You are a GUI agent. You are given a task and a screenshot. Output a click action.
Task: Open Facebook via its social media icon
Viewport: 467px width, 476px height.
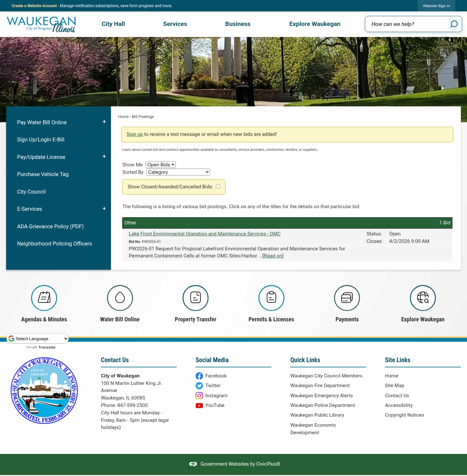(199, 376)
